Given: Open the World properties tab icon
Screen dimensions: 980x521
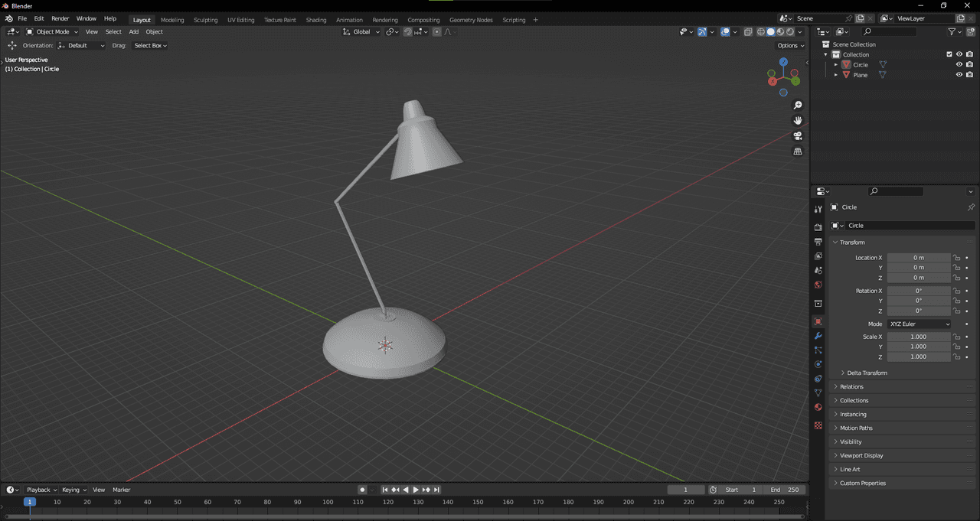Looking at the screenshot, I should (818, 285).
